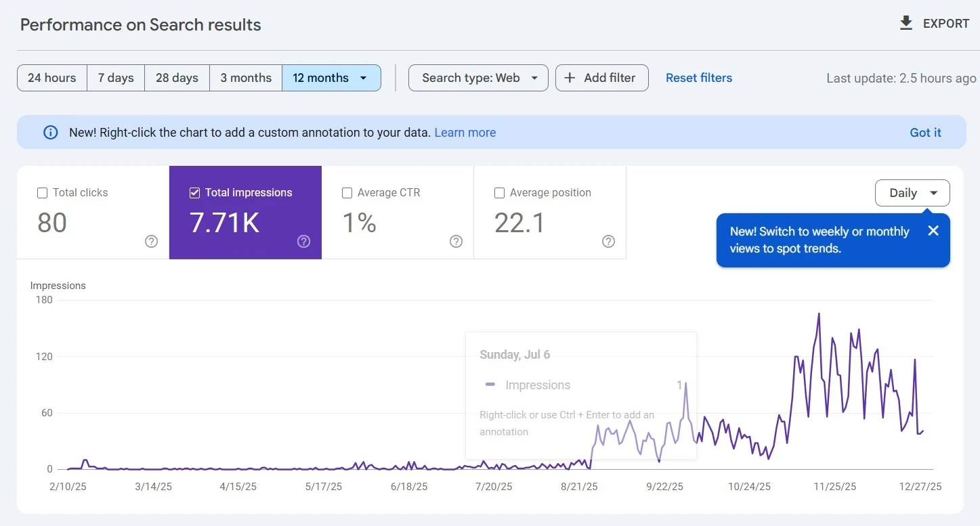
Task: Open the Daily granularity dropdown
Action: click(912, 193)
